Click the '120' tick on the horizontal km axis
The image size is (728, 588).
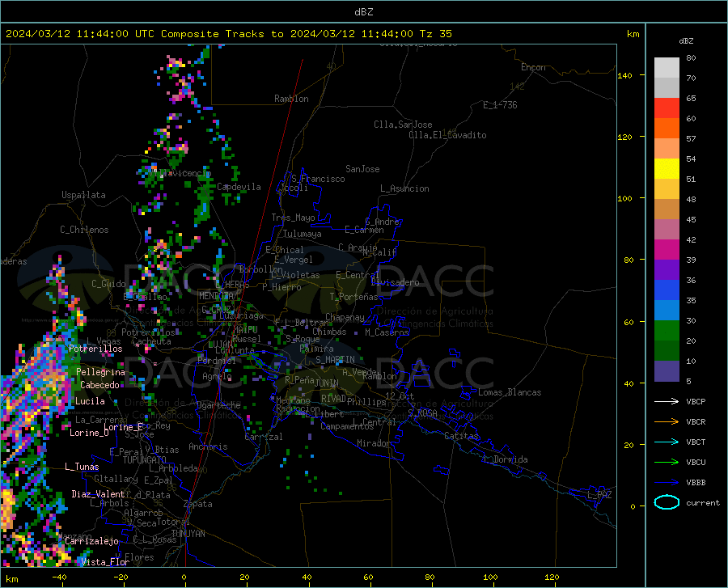coord(552,577)
